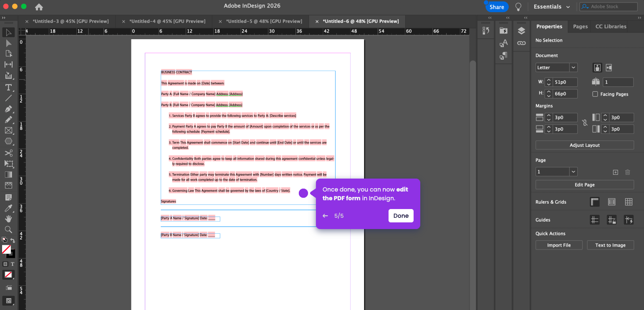Click the width W stepper arrows
The image size is (644, 310).
[549, 82]
